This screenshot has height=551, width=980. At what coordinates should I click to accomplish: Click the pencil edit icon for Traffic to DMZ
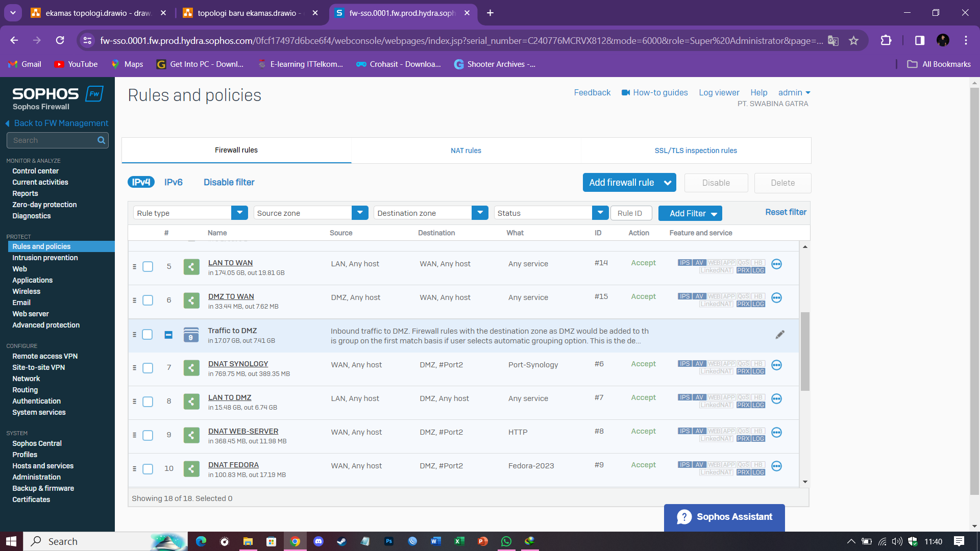click(780, 335)
